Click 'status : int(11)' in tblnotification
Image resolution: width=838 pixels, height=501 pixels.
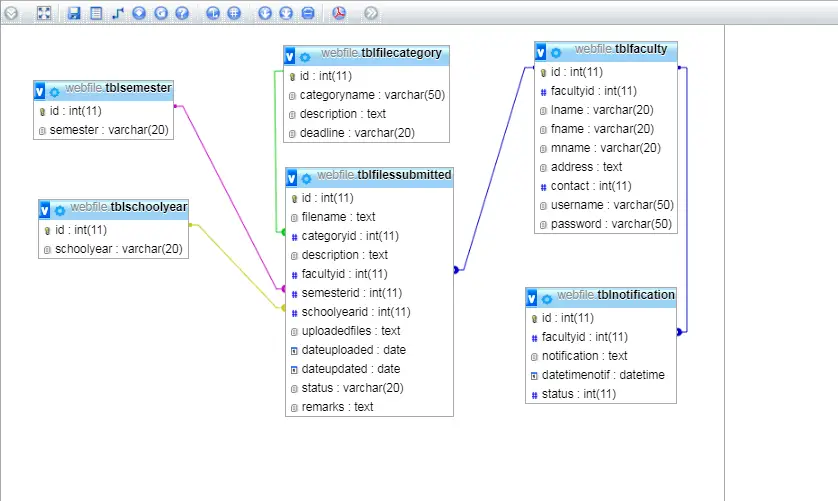(601, 394)
